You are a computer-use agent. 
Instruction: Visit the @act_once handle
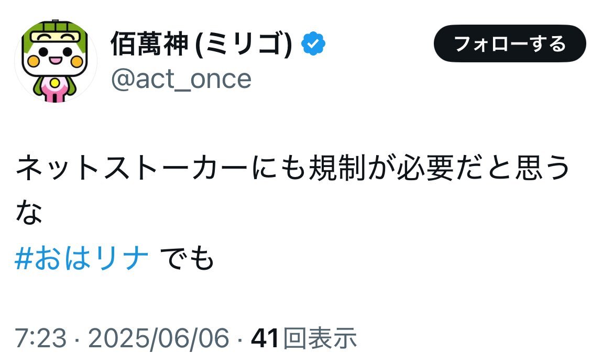click(x=181, y=80)
